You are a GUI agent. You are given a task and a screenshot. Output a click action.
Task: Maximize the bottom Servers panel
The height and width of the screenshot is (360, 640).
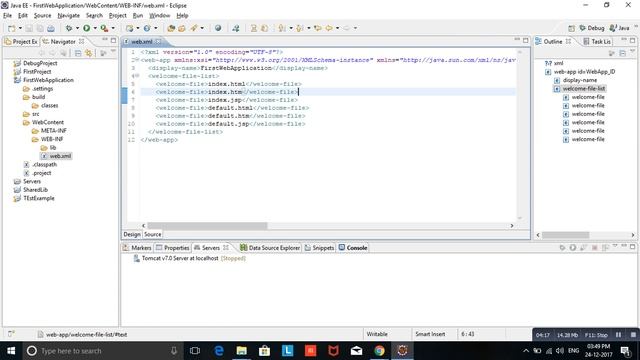(x=633, y=247)
